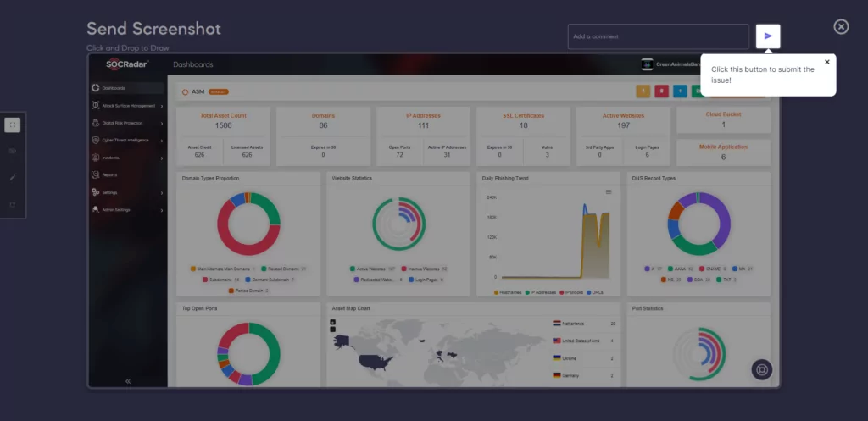The height and width of the screenshot is (421, 868).
Task: Click the yellow dashboard toolbar button
Action: [x=643, y=91]
